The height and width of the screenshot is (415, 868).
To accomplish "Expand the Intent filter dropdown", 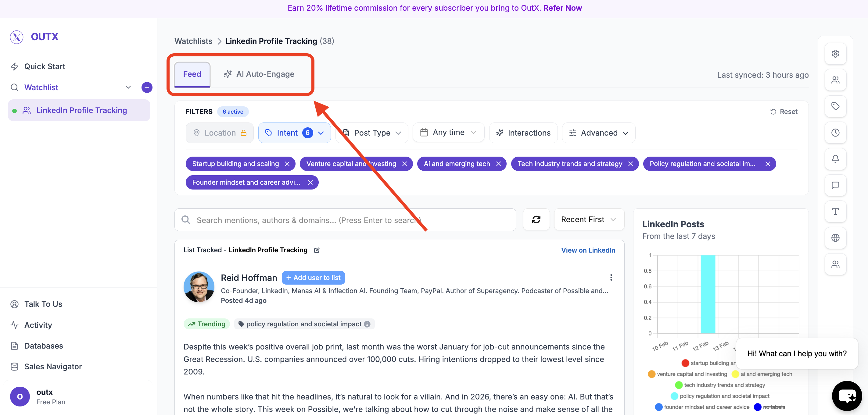I will coord(294,133).
